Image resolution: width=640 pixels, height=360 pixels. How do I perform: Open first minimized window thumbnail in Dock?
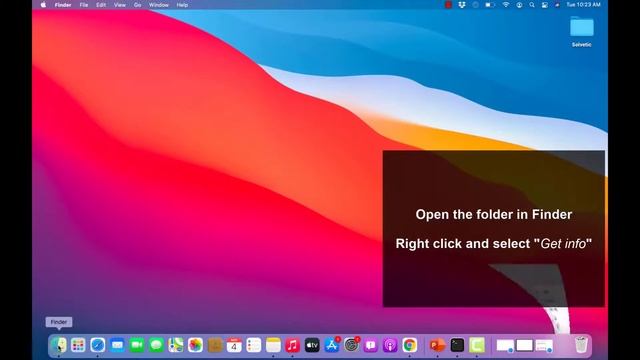click(505, 345)
